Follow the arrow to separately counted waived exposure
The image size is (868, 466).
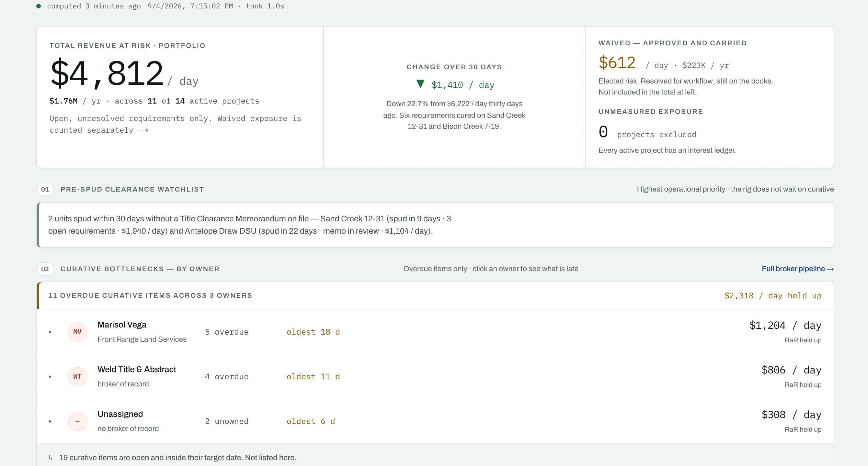coord(143,130)
